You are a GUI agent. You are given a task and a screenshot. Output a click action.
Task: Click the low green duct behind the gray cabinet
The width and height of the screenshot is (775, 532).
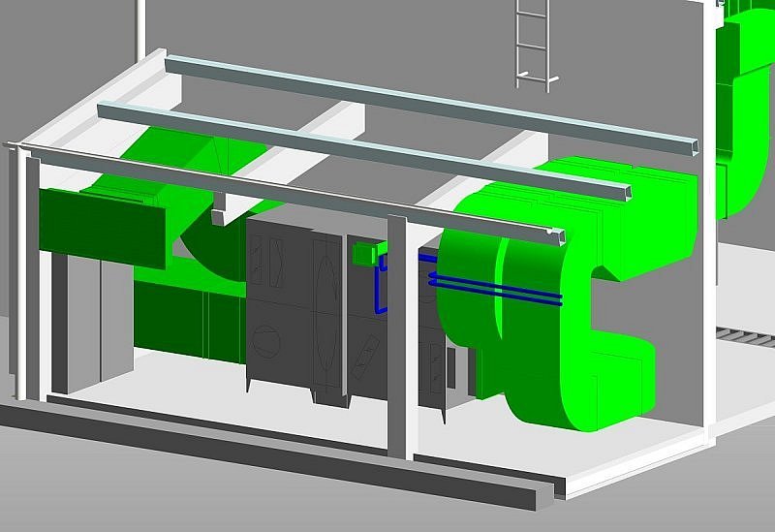(184, 320)
